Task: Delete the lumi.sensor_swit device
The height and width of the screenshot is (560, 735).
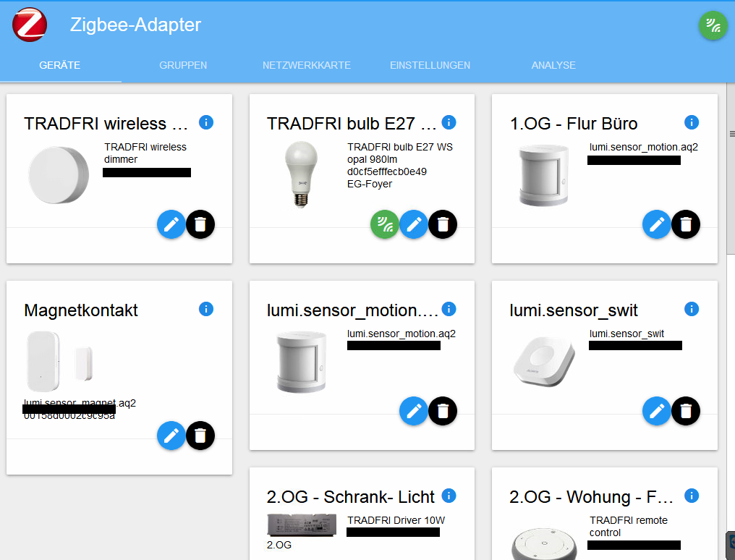Action: click(686, 411)
